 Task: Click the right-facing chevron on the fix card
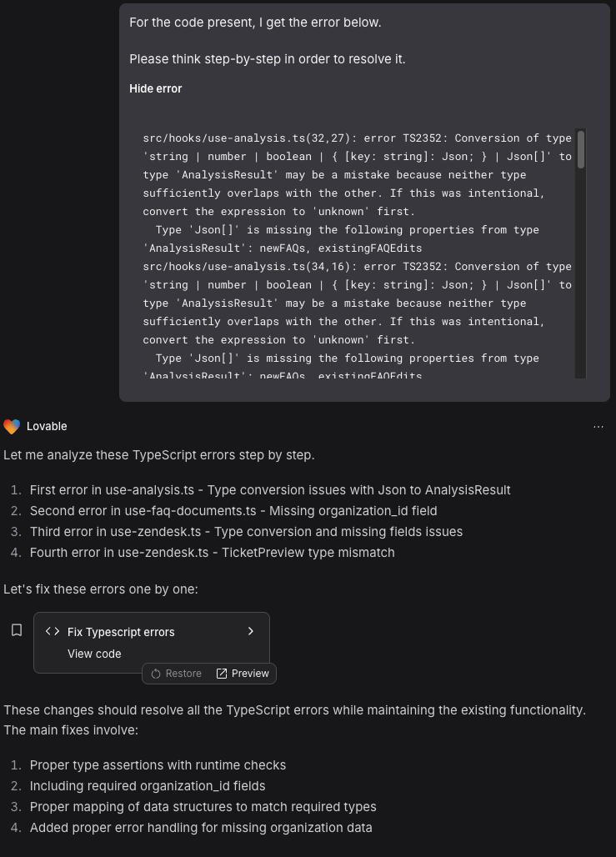[x=250, y=631]
